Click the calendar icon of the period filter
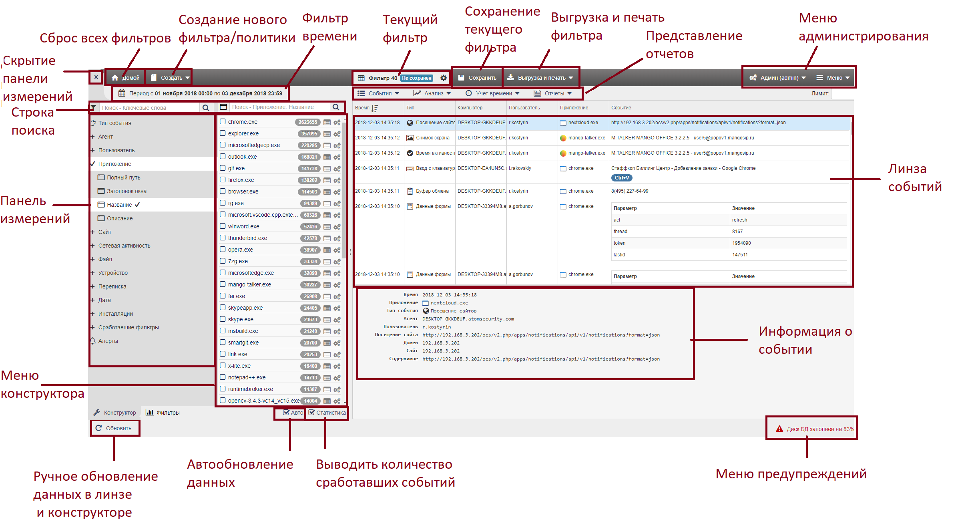The width and height of the screenshot is (980, 532). [x=122, y=93]
